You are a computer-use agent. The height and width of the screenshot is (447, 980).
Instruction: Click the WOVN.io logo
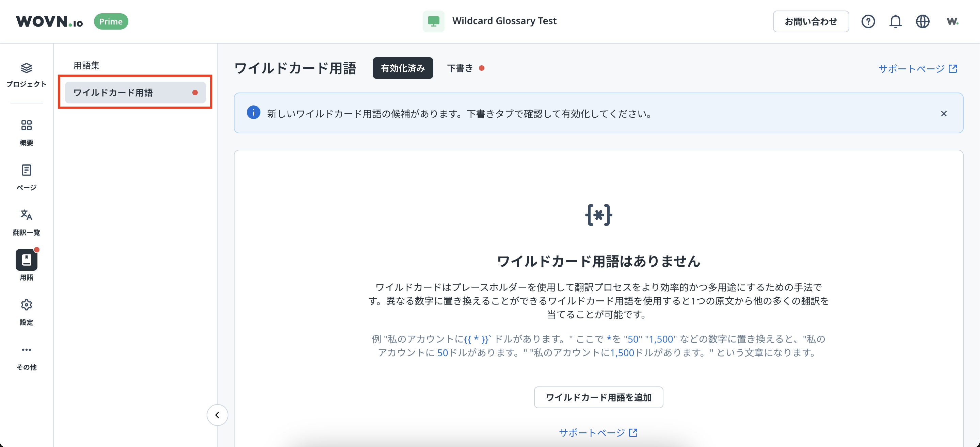click(x=49, y=21)
